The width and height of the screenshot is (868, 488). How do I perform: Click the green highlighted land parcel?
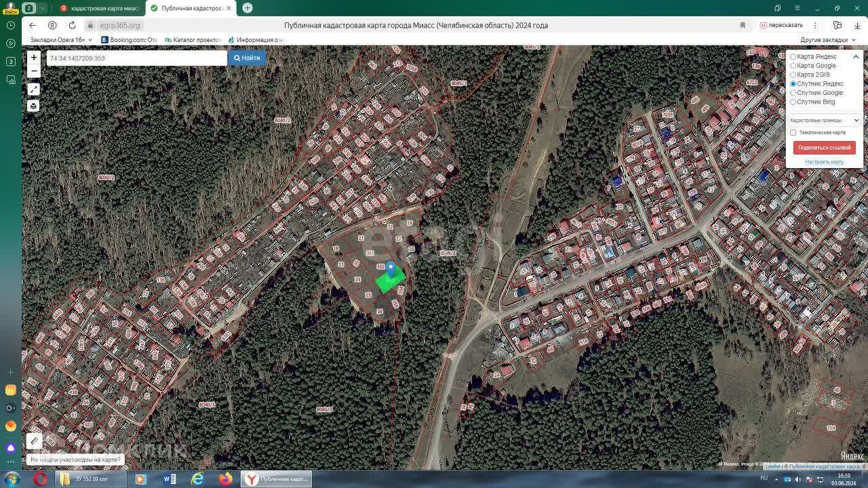391,279
